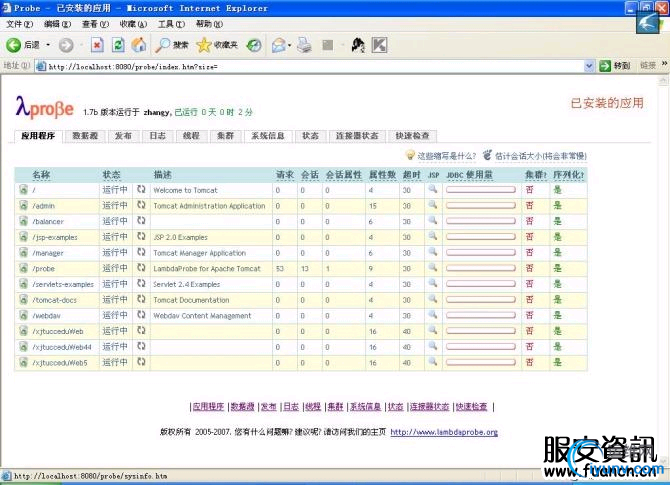This screenshot has height=485, width=670.
Task: Click the page vertical scrollbar up arrow
Action: tap(664, 81)
